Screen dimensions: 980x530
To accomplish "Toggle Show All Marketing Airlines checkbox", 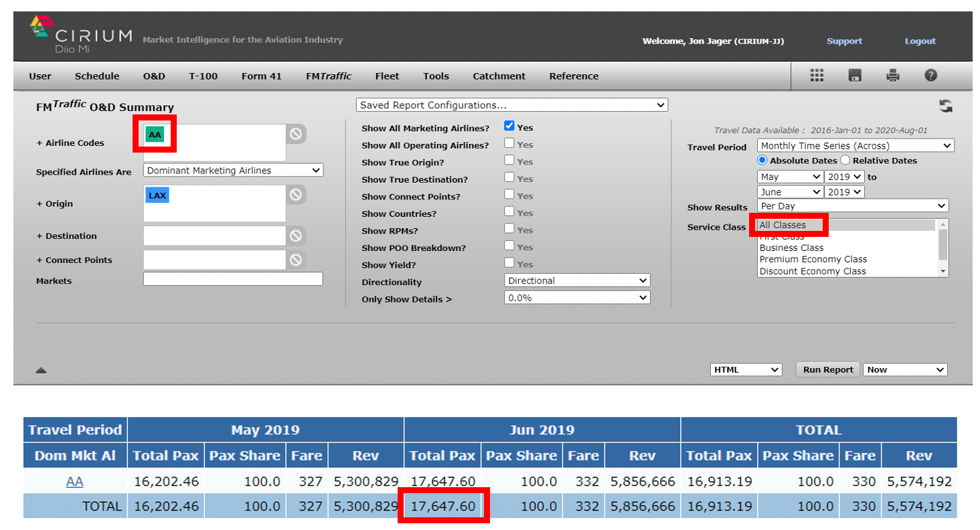I will pyautogui.click(x=509, y=126).
